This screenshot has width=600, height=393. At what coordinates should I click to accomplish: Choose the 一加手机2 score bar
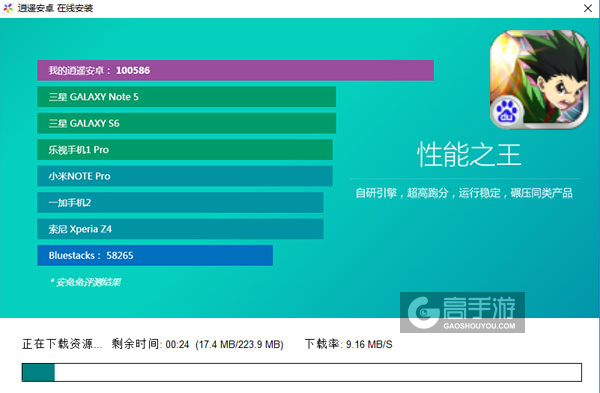(180, 202)
